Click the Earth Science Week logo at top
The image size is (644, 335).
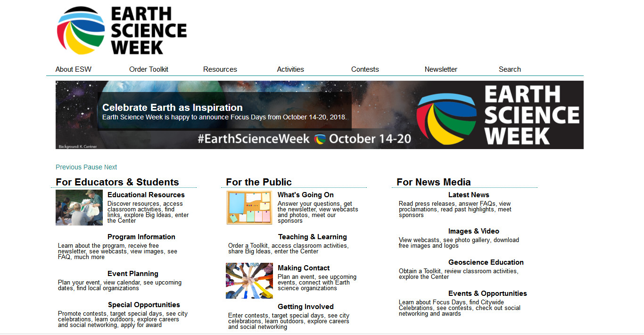pos(122,31)
